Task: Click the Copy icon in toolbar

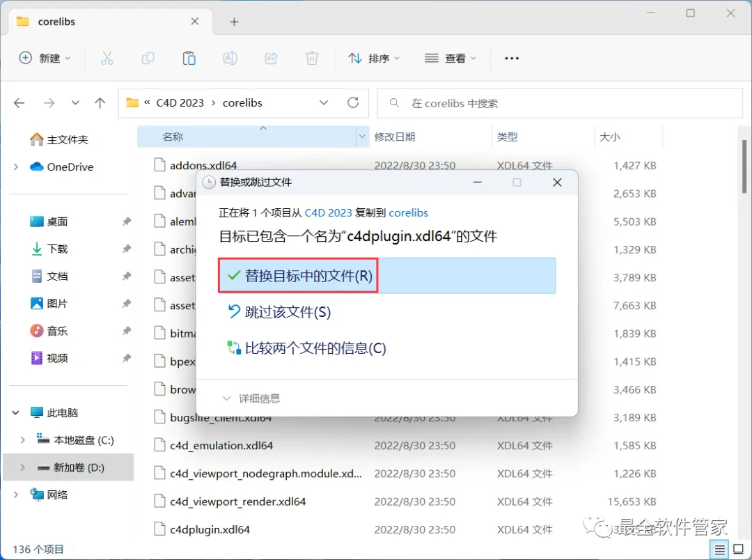Action: [148, 58]
